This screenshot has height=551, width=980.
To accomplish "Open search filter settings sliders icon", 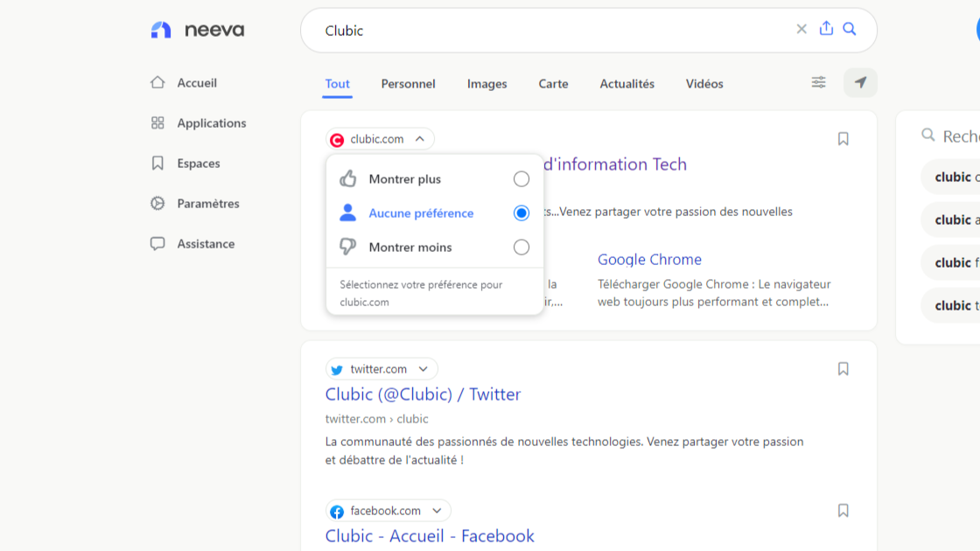I will coord(819,82).
